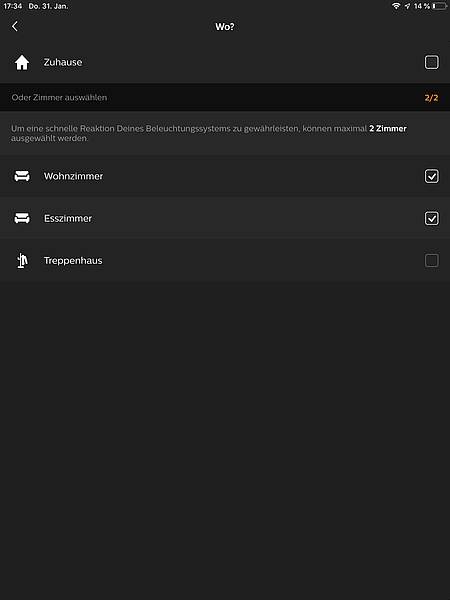Tap the location arrow in status bar
This screenshot has height=600, width=450.
(407, 6)
